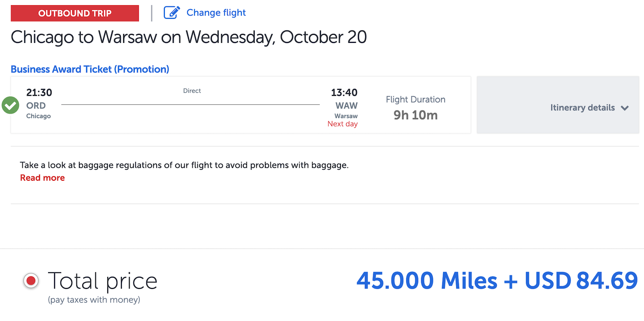
Task: Open Business Award Ticket promotion details
Action: point(90,69)
